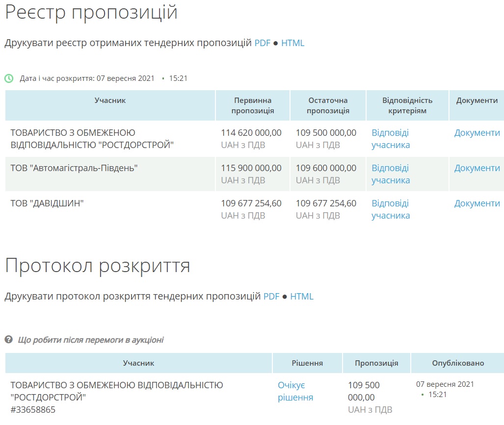The height and width of the screenshot is (425, 504).
Task: Click the Опубліковано column header
Action: (458, 363)
